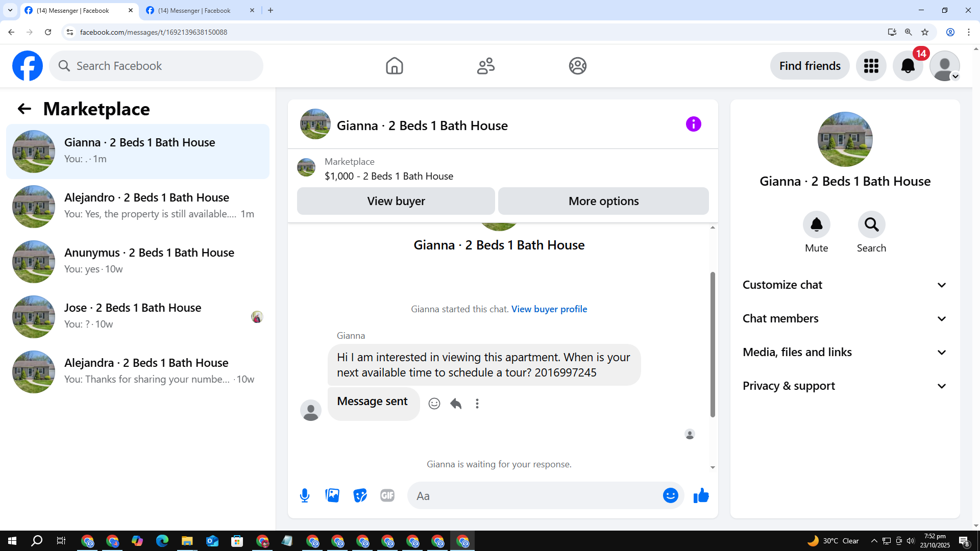This screenshot has width=980, height=551.
Task: Open the sticker picker icon
Action: (360, 495)
